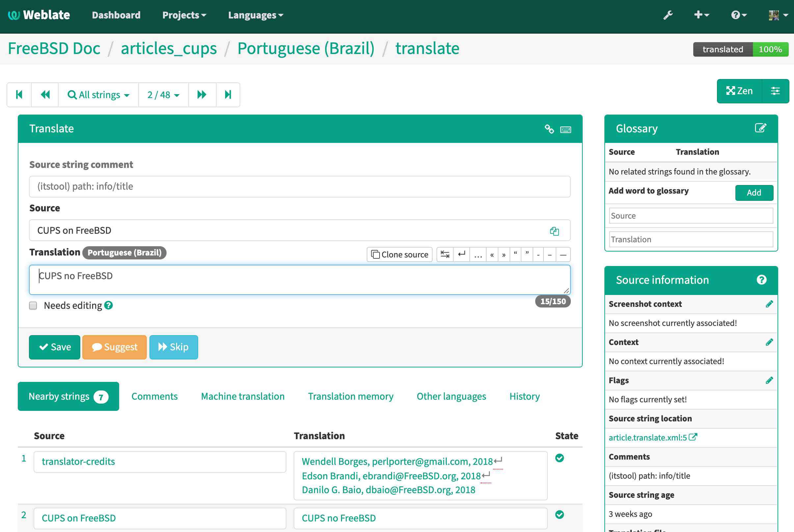The height and width of the screenshot is (532, 794).
Task: Click in the translation text area
Action: [300, 279]
